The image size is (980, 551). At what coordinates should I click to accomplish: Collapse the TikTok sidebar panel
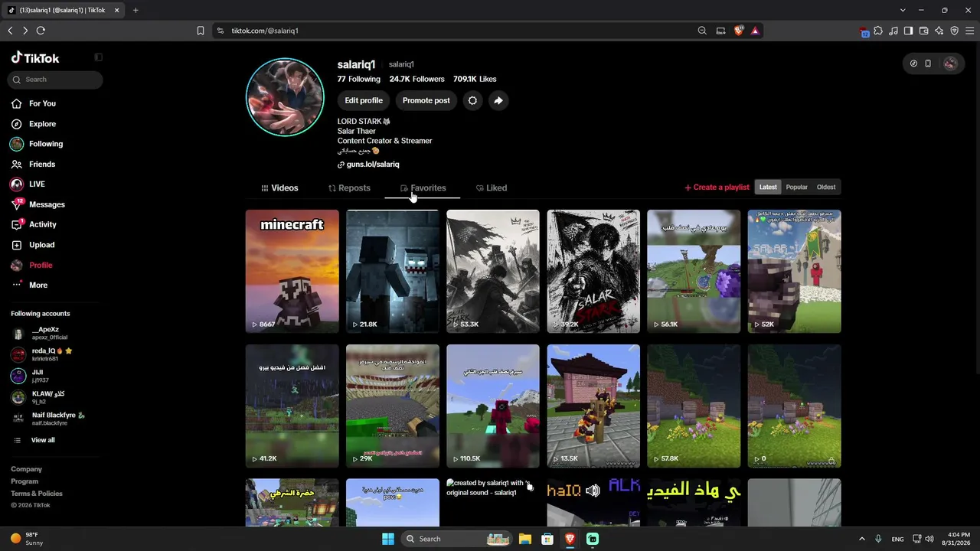(98, 57)
